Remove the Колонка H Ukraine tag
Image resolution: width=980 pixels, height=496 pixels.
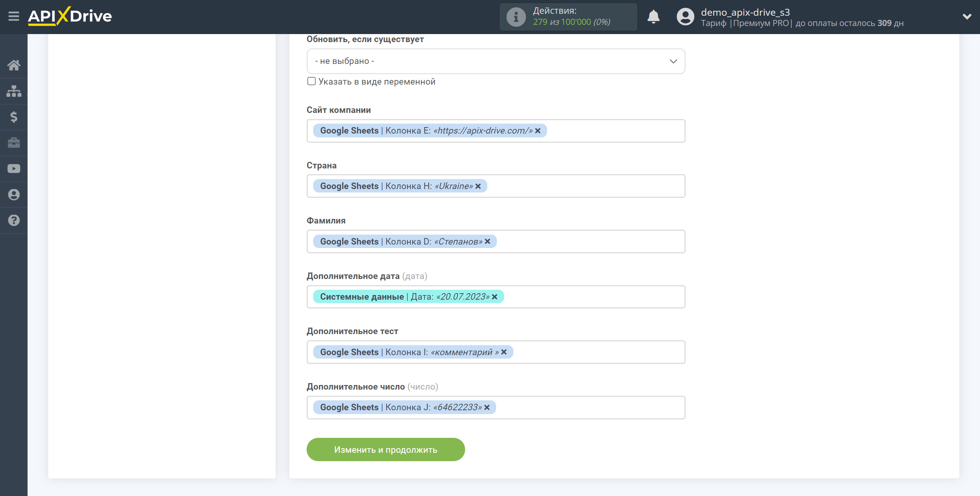(478, 186)
